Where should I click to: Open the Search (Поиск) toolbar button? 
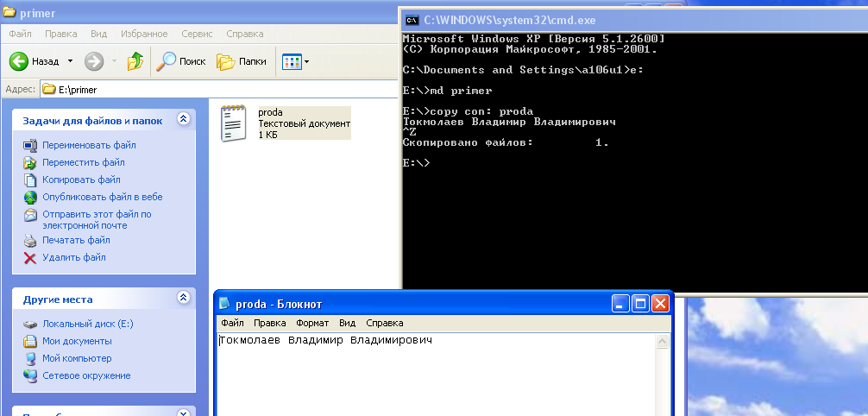pyautogui.click(x=180, y=61)
